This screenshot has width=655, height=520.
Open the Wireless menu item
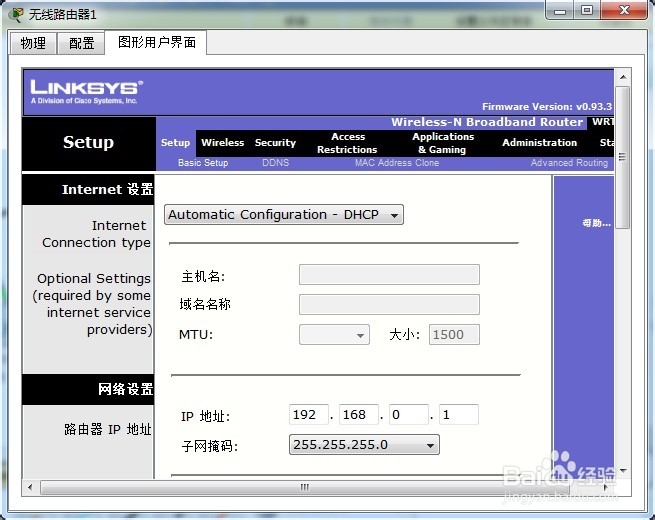pos(223,142)
